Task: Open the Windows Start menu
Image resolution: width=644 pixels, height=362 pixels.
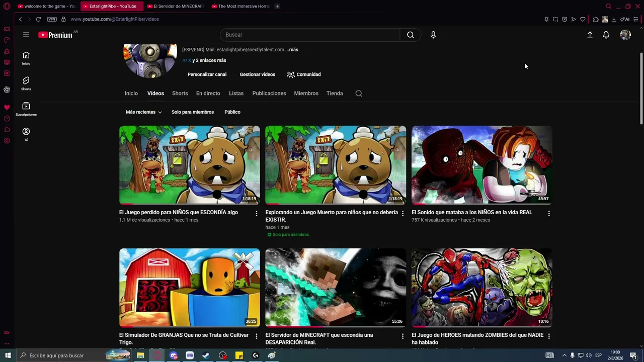Action: click(8, 355)
